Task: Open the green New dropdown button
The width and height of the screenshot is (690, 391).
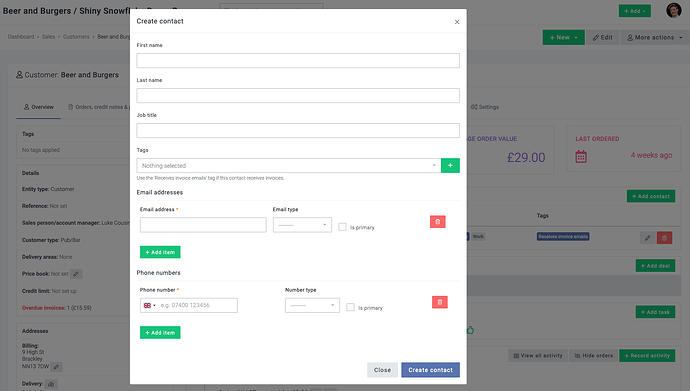Action: [563, 37]
